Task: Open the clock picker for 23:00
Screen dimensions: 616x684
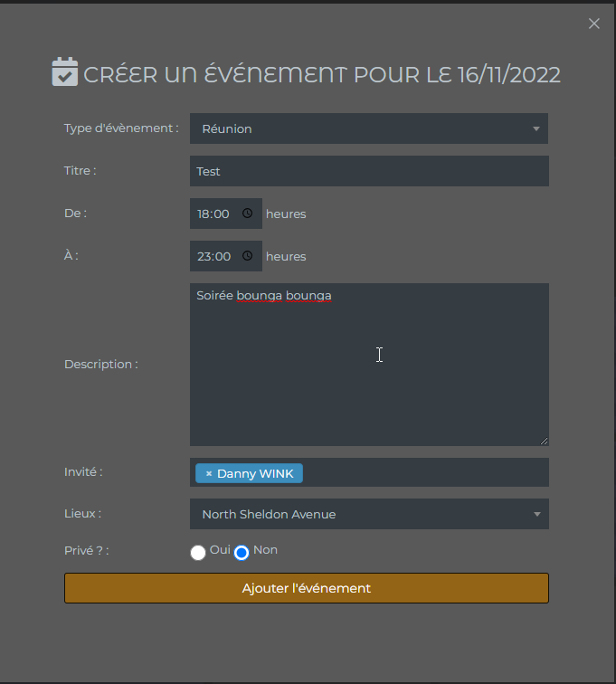Action: (x=247, y=256)
